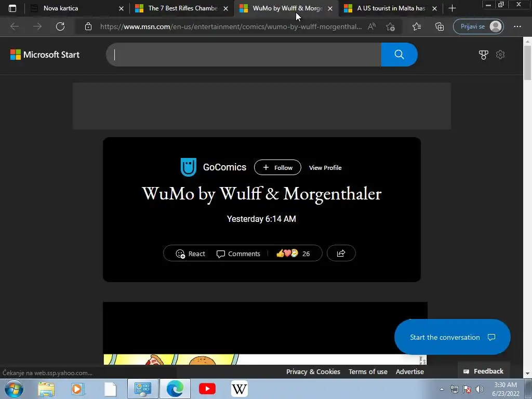Click the React button
Image resolution: width=532 pixels, height=399 pixels.
click(190, 254)
